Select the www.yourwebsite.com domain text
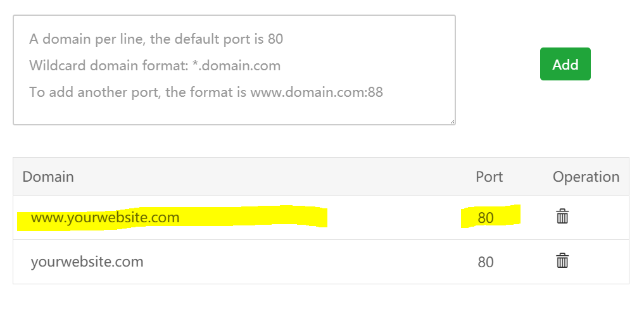The height and width of the screenshot is (328, 644). click(105, 218)
